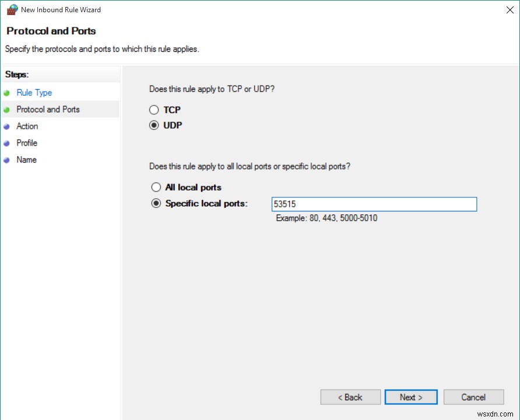Cancel the rule wizard

coord(473,397)
